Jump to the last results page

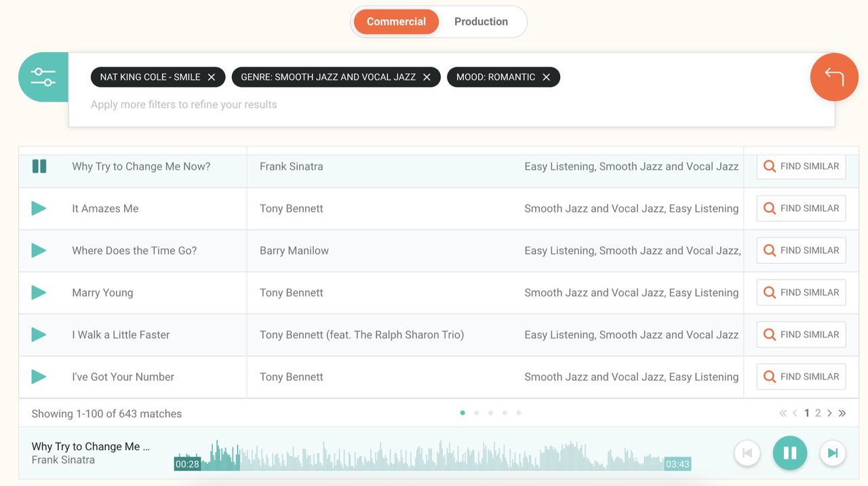(842, 412)
